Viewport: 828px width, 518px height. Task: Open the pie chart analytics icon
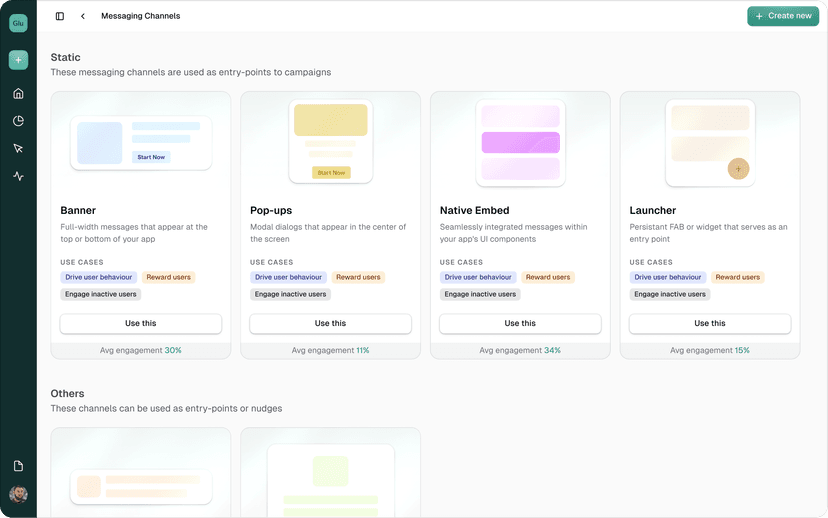click(18, 121)
